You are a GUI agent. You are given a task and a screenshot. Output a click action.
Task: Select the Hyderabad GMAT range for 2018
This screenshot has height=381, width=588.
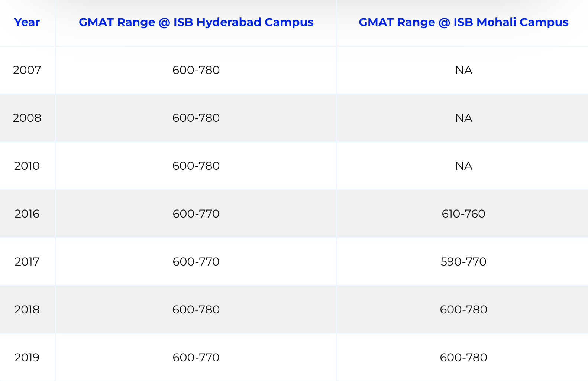[196, 309]
